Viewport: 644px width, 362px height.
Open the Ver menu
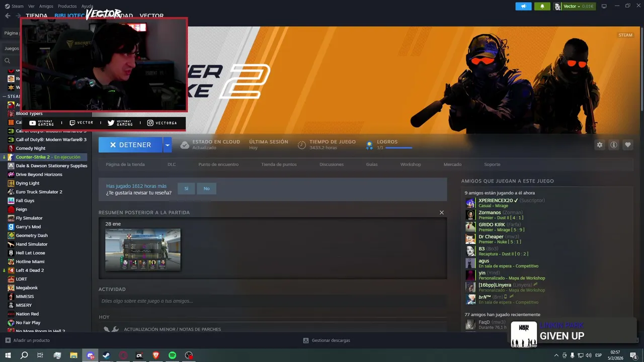31,6
